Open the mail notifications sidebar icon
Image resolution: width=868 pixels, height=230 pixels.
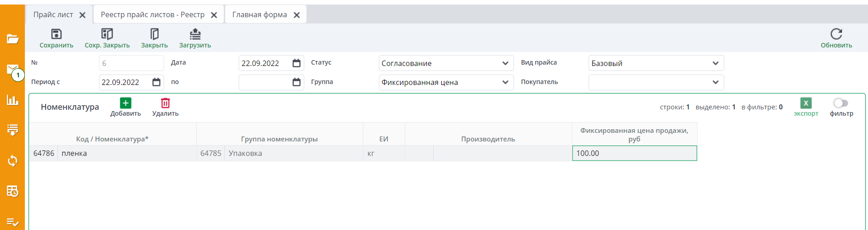pos(13,70)
